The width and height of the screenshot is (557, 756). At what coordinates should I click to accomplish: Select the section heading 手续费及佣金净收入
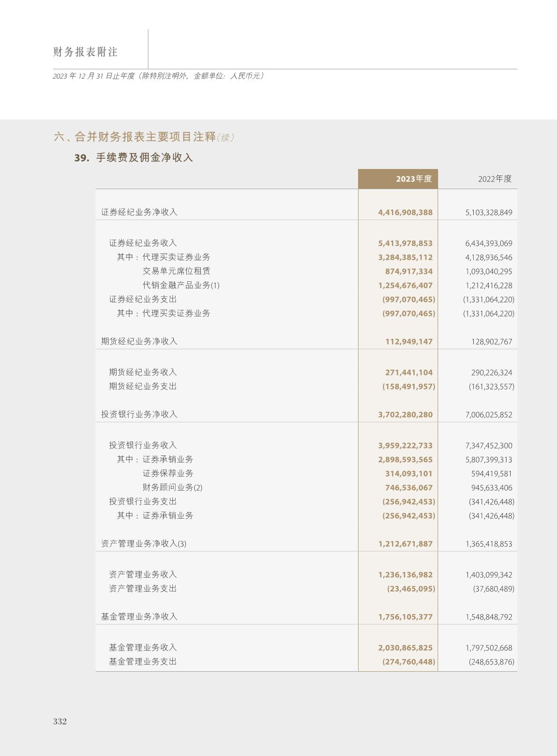(144, 158)
